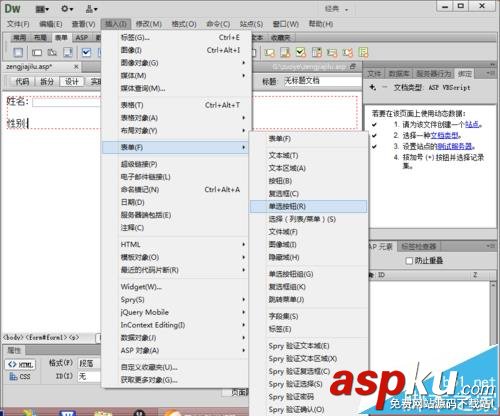Switch to 拆分 view

click(47, 81)
